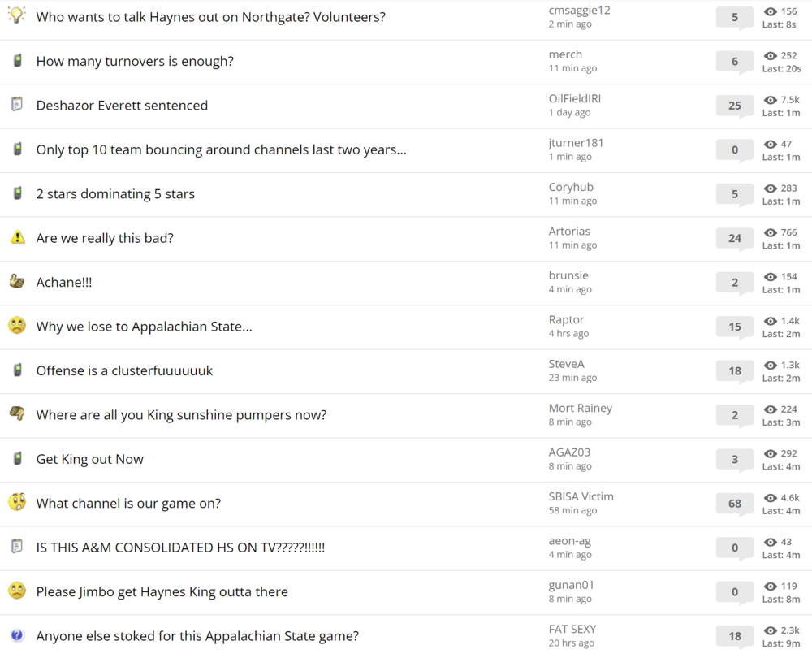Viewport: 812px width, 658px height.
Task: Open Mort Rainey's user profile
Action: (580, 408)
